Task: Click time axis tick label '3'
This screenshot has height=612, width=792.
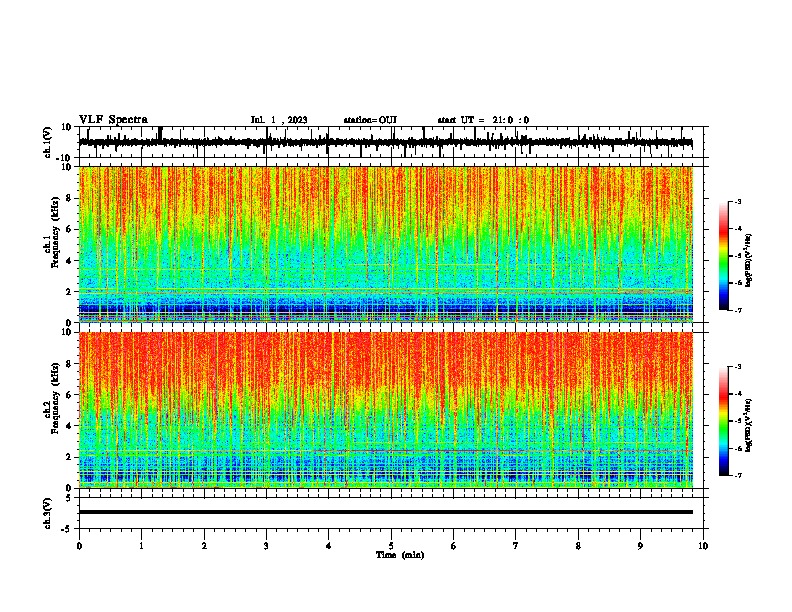Action: pos(266,546)
